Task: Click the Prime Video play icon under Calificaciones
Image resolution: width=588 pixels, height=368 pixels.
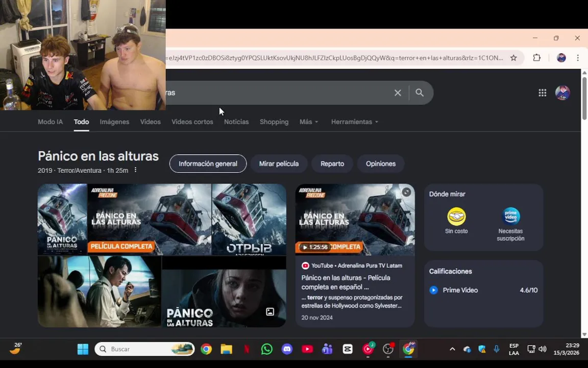Action: click(x=433, y=290)
